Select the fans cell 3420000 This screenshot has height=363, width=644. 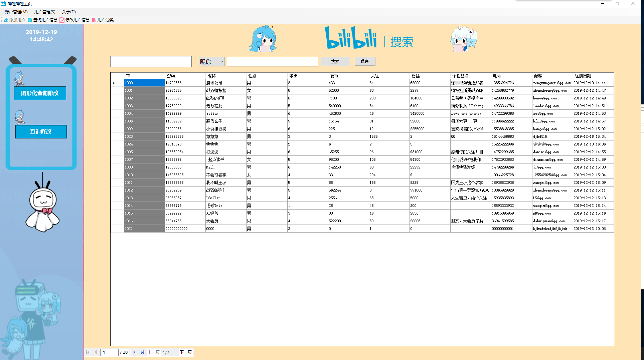[430, 113]
